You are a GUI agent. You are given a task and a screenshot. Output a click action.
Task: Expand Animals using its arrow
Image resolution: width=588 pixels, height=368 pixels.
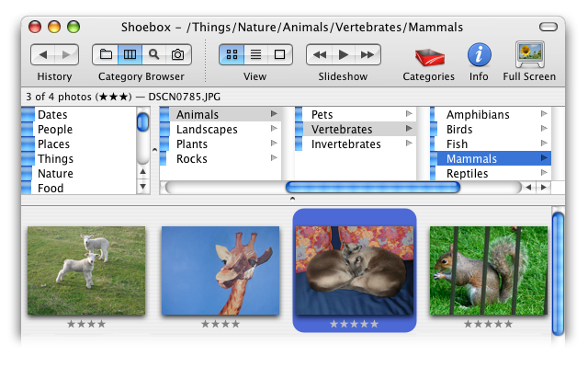(x=274, y=113)
